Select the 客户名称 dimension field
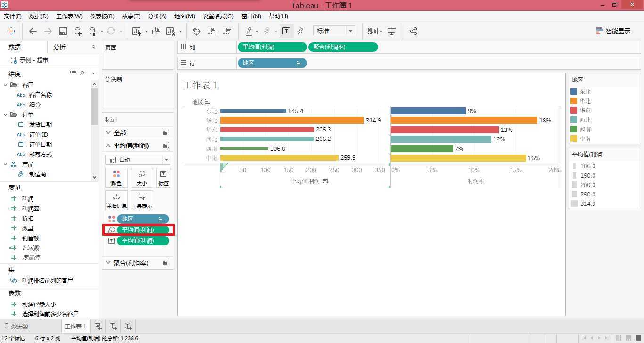The height and width of the screenshot is (343, 644). 41,95
